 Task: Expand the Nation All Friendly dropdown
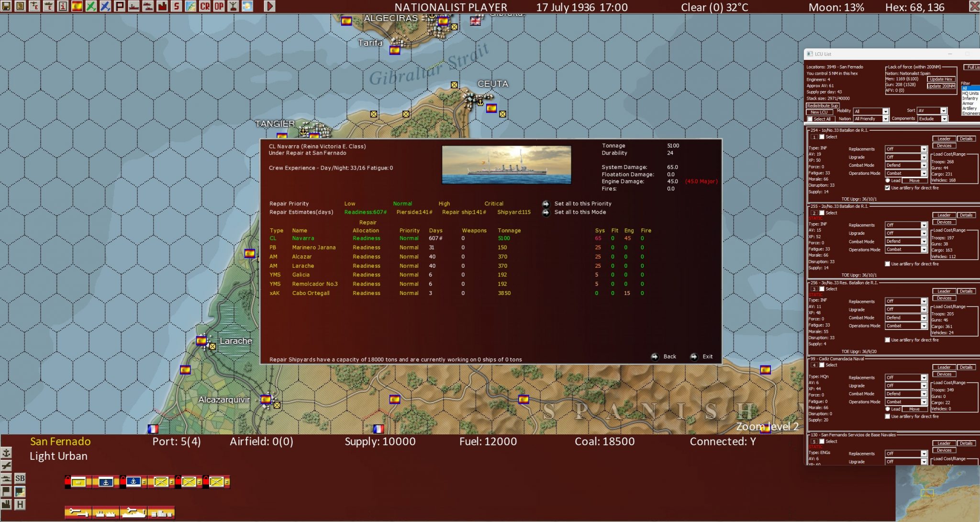point(885,119)
